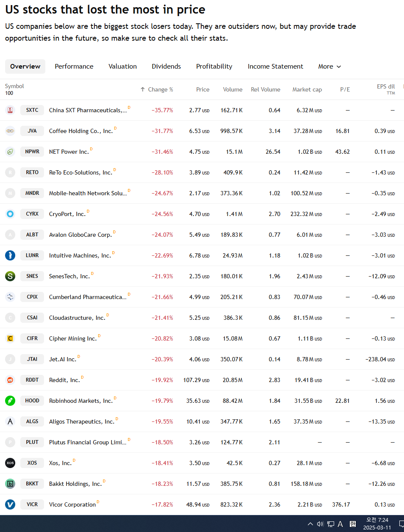The image size is (404, 532).
Task: Click the Xos black circle logo
Action: pos(10,463)
